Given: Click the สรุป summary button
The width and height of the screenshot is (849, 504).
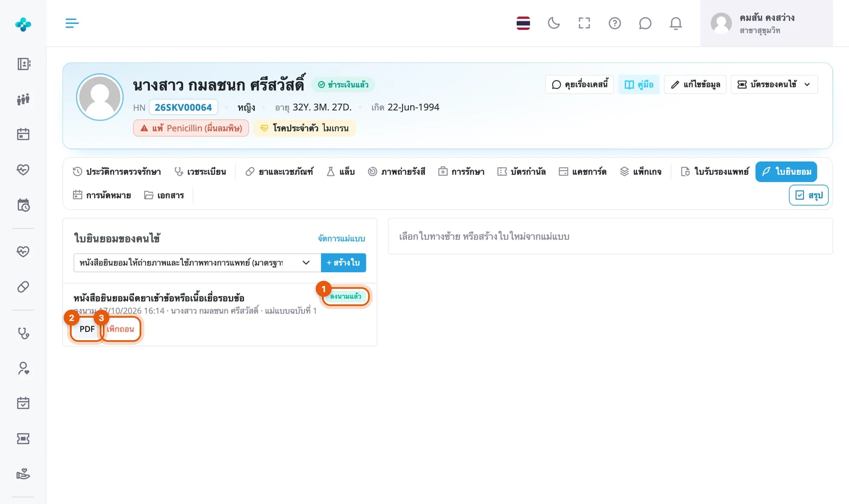Looking at the screenshot, I should [x=809, y=195].
